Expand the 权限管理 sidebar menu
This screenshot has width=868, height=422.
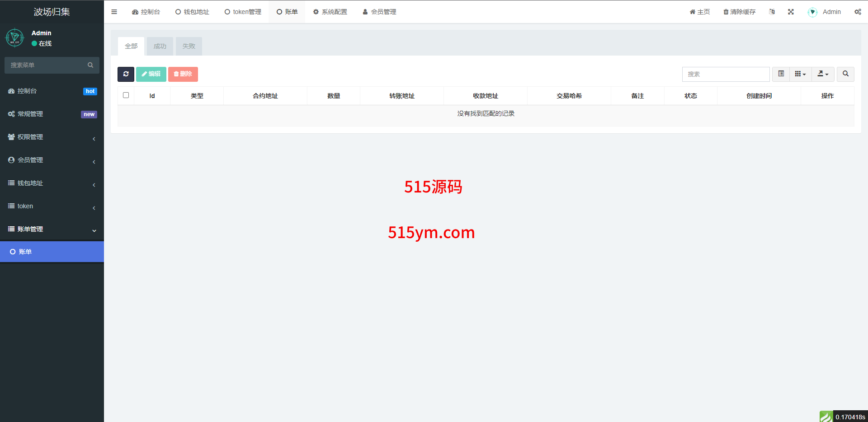pyautogui.click(x=52, y=137)
